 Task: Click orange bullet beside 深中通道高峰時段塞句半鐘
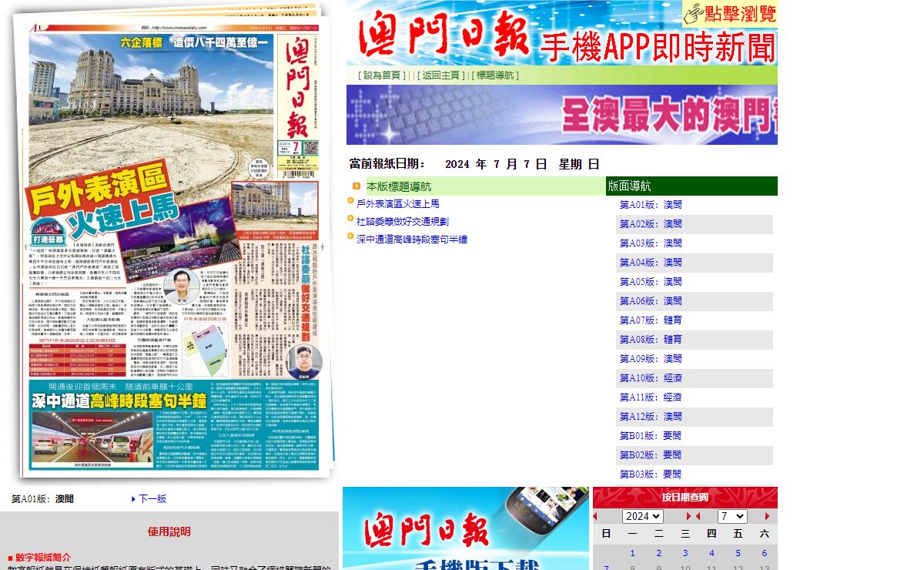pyautogui.click(x=350, y=236)
